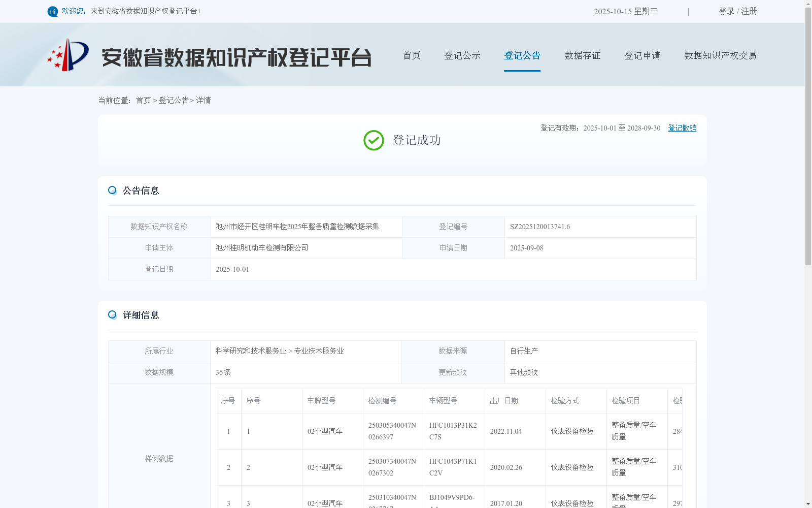This screenshot has width=812, height=508.
Task: Open the 数据知识产权交易 tab
Action: coord(721,55)
